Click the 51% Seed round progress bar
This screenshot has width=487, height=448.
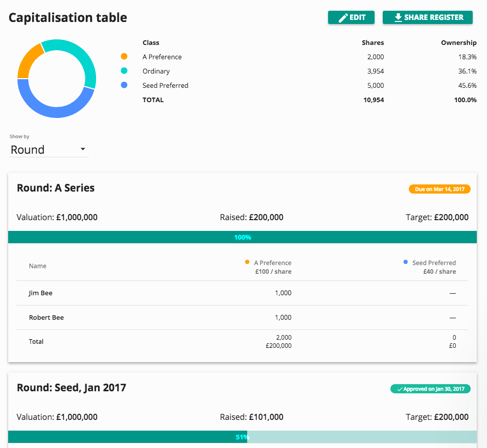click(x=242, y=437)
